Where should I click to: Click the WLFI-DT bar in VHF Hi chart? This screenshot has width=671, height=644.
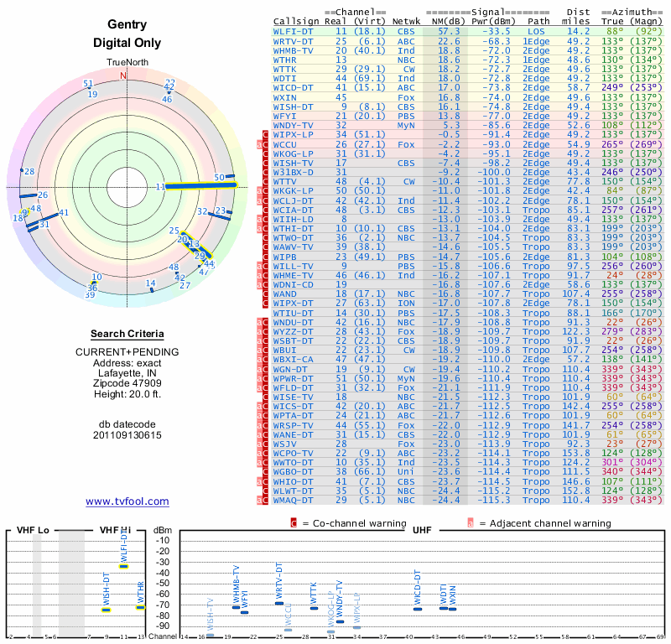123,566
